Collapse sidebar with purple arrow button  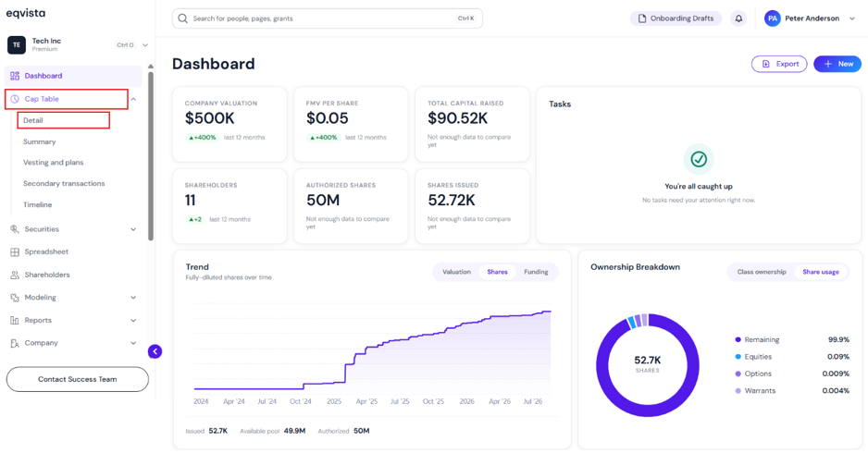click(155, 351)
